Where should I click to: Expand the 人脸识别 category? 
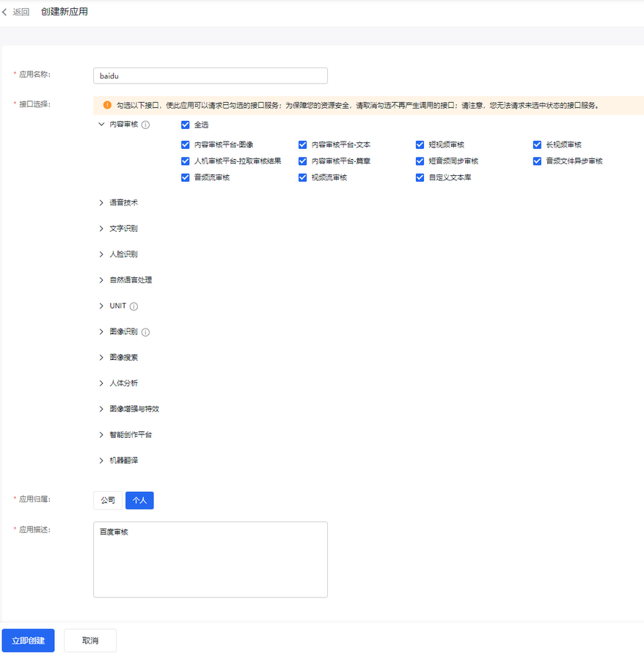[x=101, y=254]
